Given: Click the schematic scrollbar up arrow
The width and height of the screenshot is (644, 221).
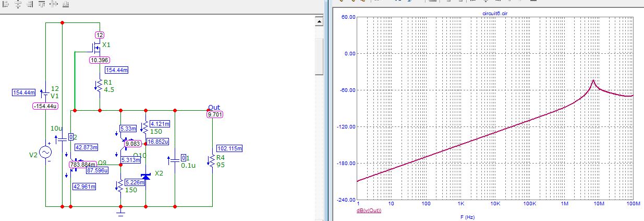Looking at the screenshot, I should tap(320, 20).
